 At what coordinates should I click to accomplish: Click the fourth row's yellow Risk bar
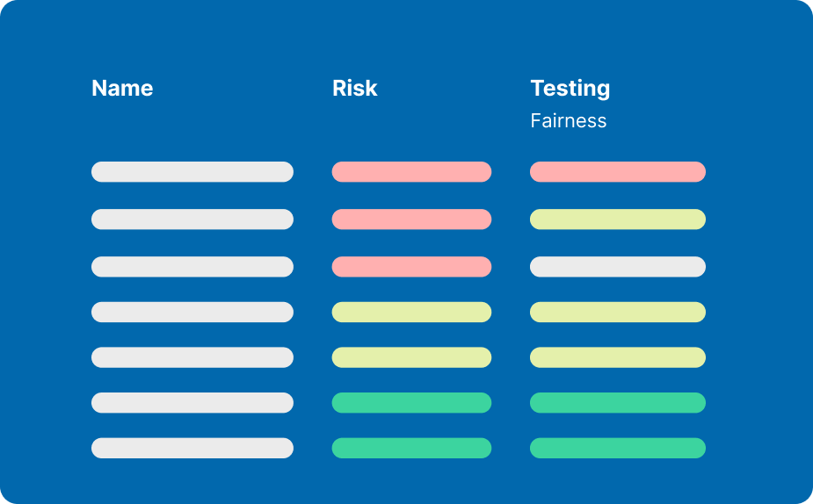click(411, 312)
